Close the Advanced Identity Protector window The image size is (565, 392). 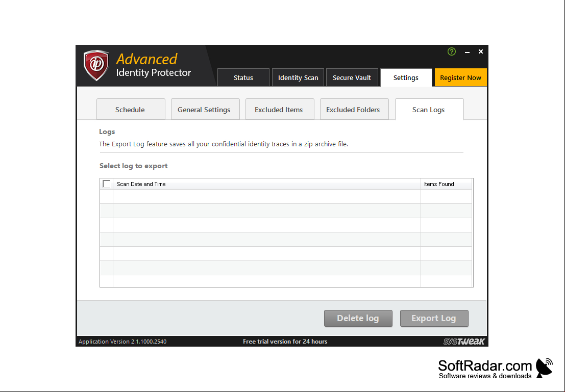[481, 51]
